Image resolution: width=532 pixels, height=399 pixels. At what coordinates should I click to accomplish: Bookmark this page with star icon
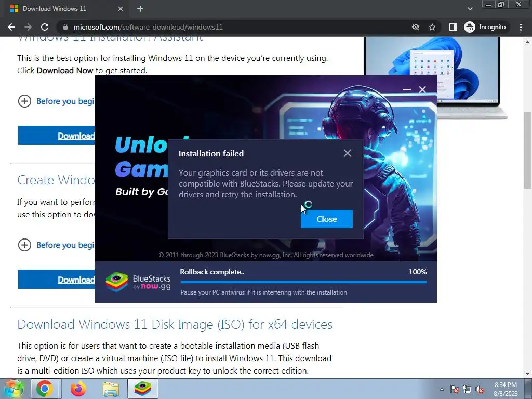432,27
